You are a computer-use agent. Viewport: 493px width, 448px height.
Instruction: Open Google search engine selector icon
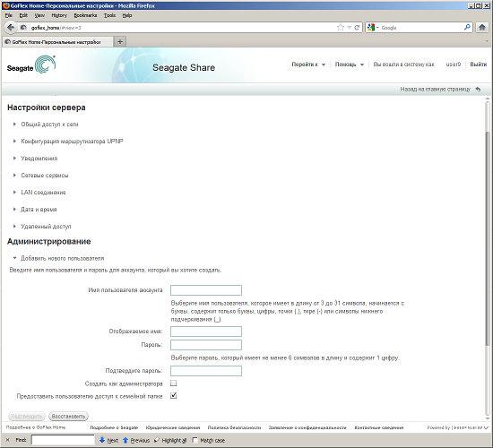tap(373, 28)
